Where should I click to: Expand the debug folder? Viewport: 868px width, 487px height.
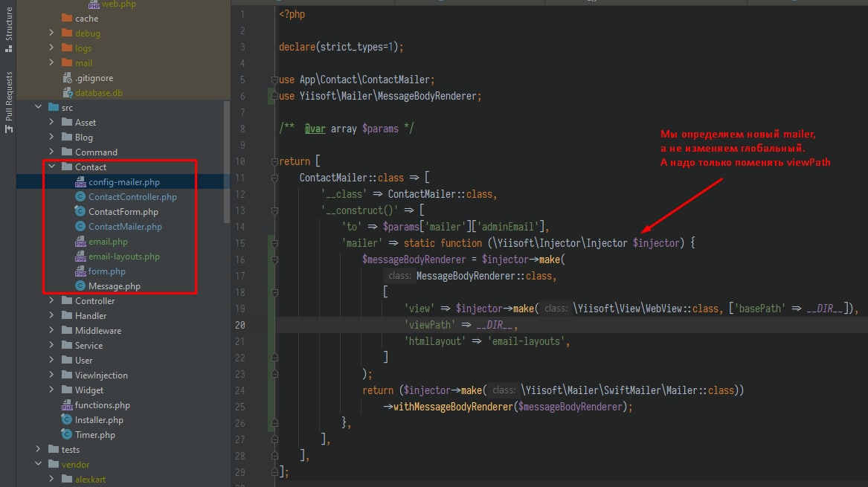coord(51,33)
